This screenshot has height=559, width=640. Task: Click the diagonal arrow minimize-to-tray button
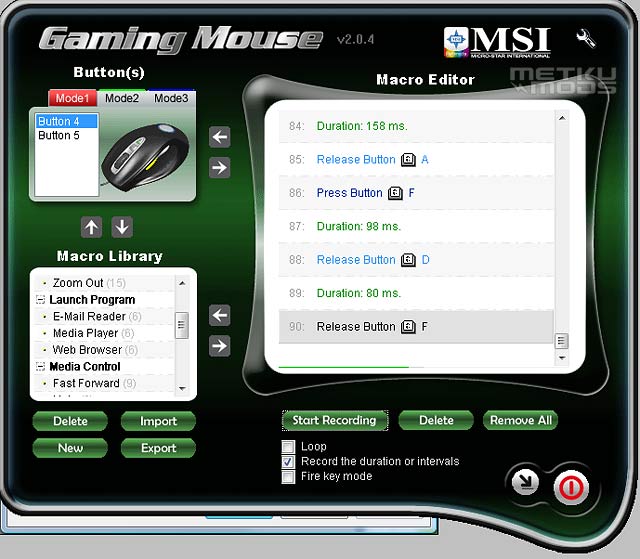[x=525, y=482]
